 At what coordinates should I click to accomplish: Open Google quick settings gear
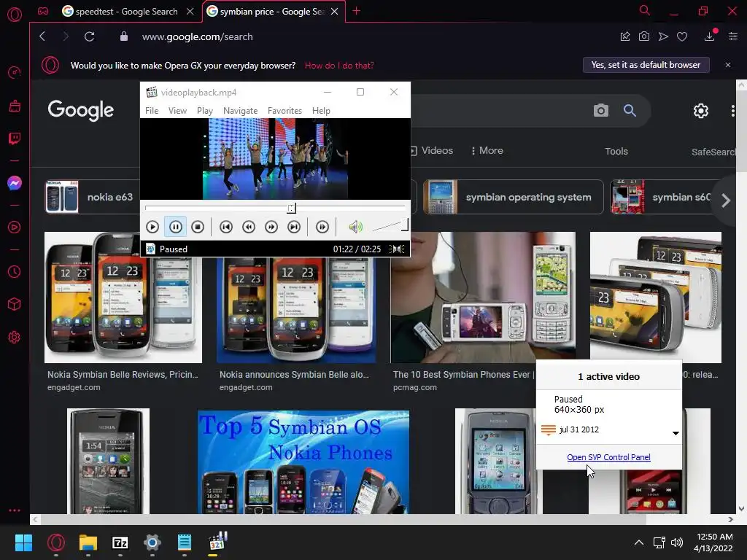pyautogui.click(x=701, y=111)
